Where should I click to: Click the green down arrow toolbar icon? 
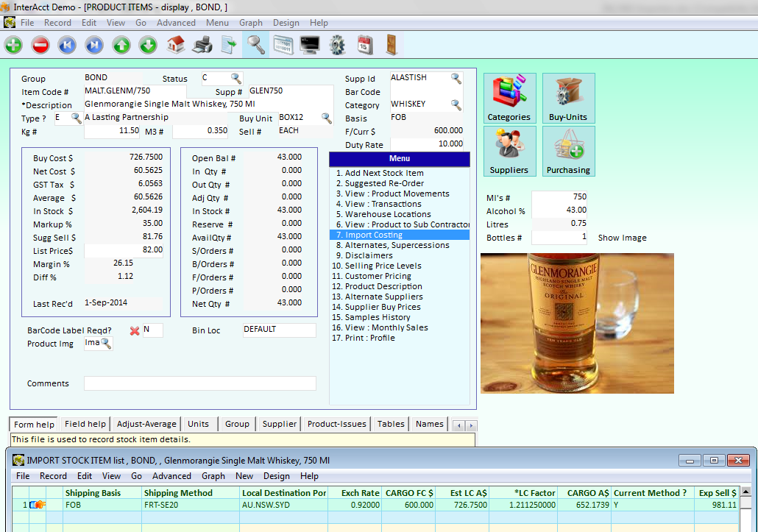pyautogui.click(x=148, y=46)
